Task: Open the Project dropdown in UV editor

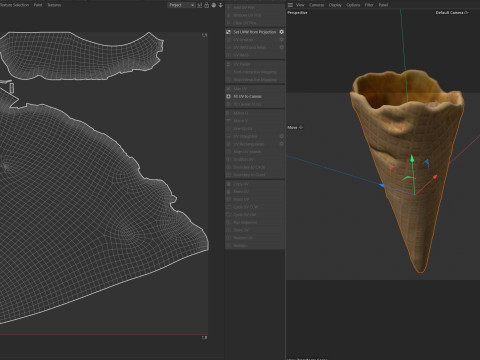Action: click(x=181, y=5)
